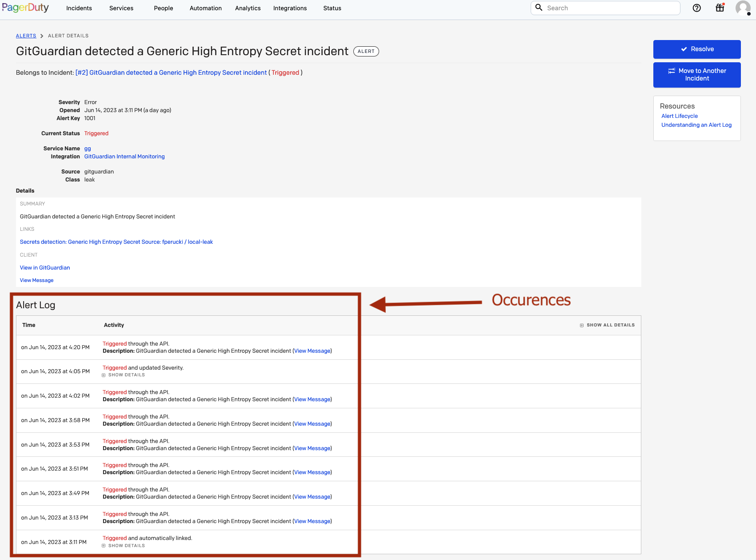Click the Alert Log heading
756x560 pixels.
pos(36,305)
